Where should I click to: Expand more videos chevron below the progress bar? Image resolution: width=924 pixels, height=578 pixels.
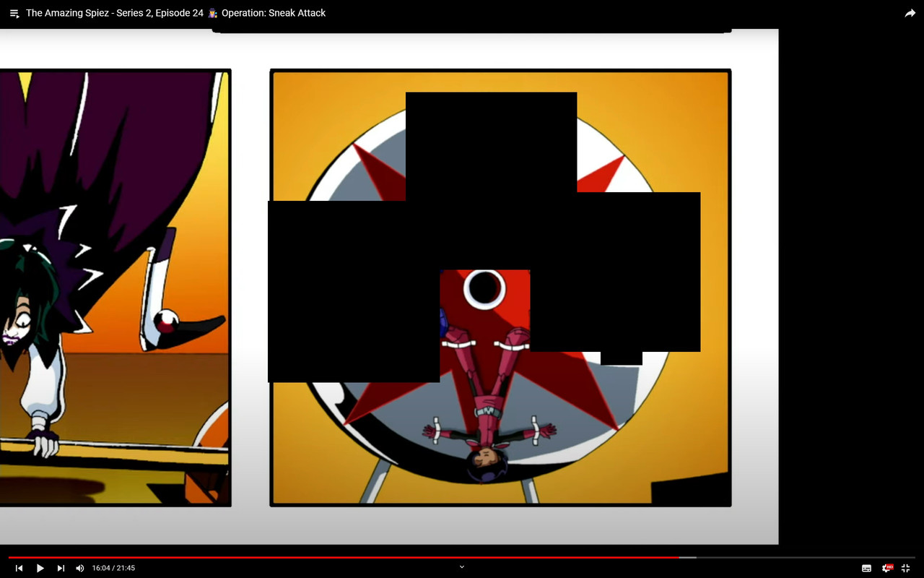tap(462, 566)
